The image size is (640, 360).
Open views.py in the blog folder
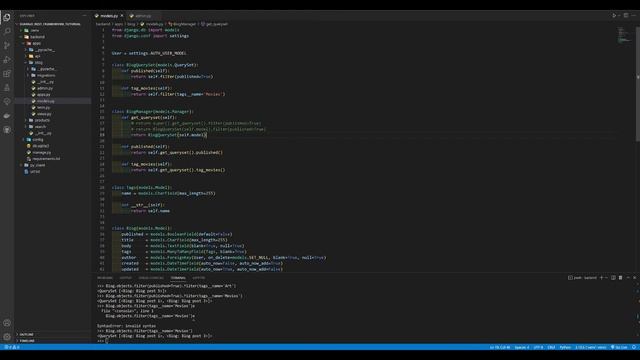(x=43, y=114)
